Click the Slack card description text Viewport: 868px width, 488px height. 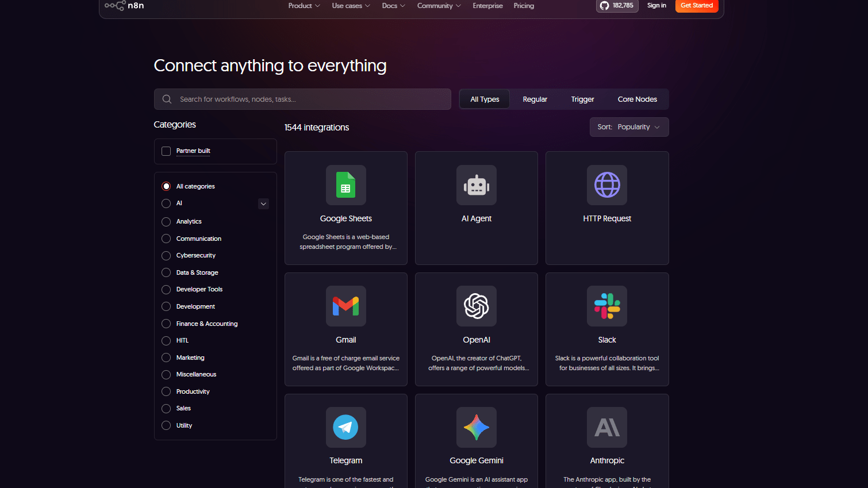607,363
